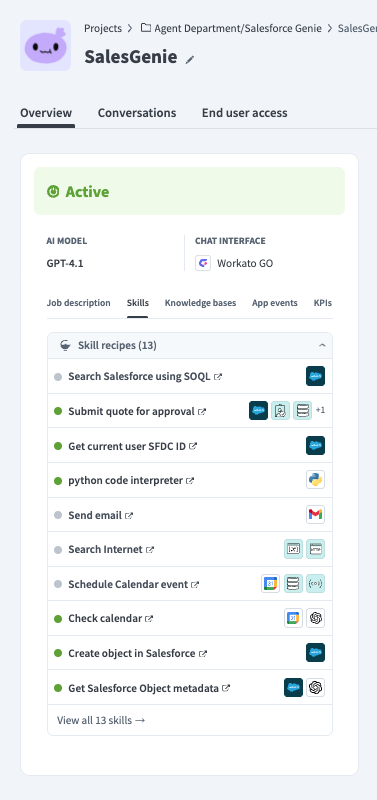Image resolution: width=377 pixels, height=800 pixels.
Task: Click the Gmail icon in Send email row
Action: [x=315, y=514]
